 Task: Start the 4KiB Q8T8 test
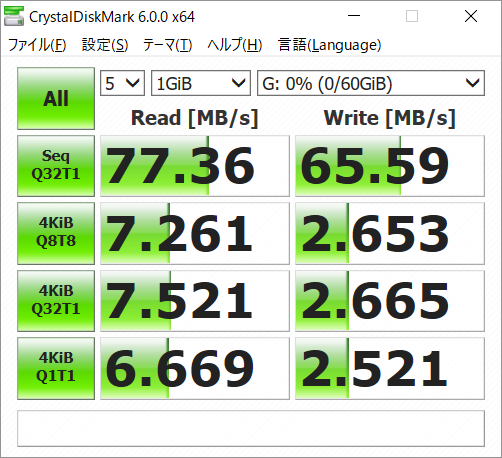[56, 233]
